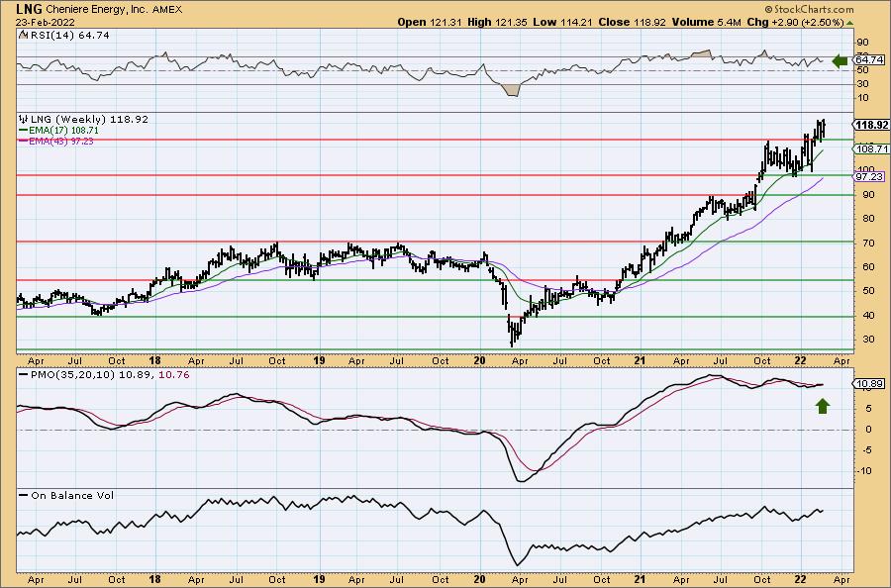This screenshot has height=588, width=891.
Task: Click year 18 label under the price panel
Action: click(154, 360)
